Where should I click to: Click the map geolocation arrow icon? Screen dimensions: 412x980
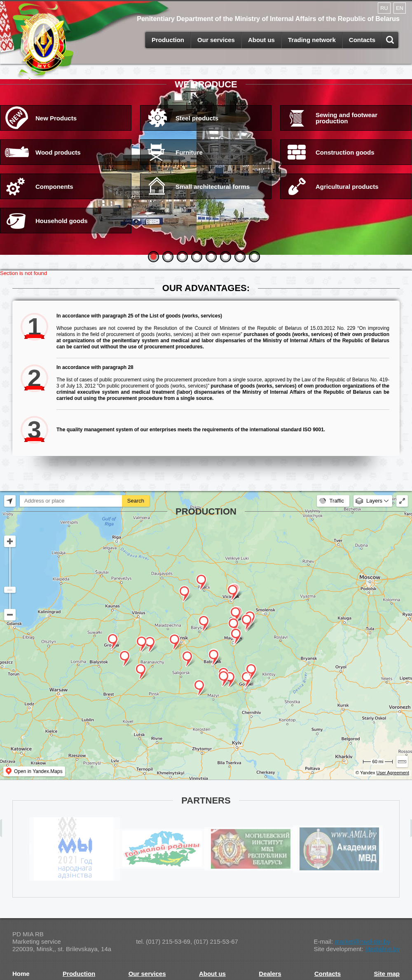point(10,501)
